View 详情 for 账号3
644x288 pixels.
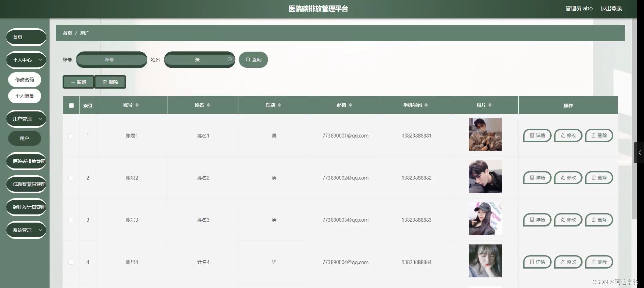pos(537,219)
